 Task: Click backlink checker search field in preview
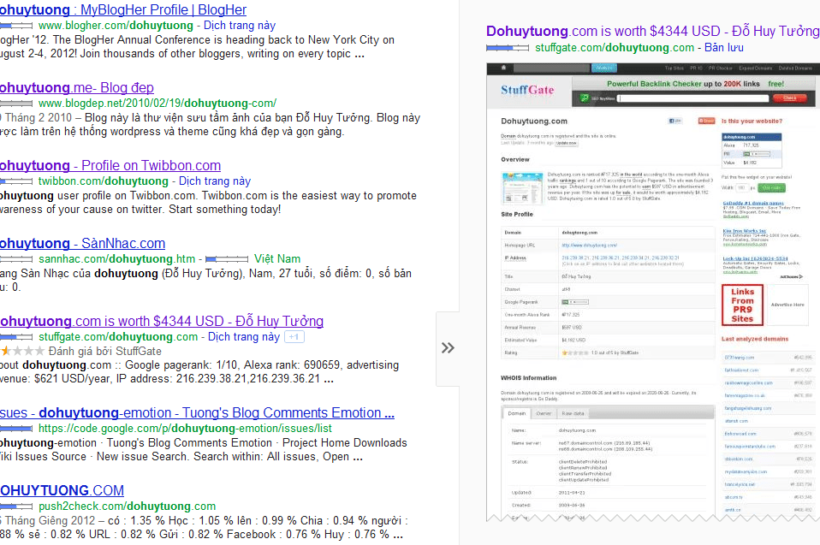click(x=693, y=98)
